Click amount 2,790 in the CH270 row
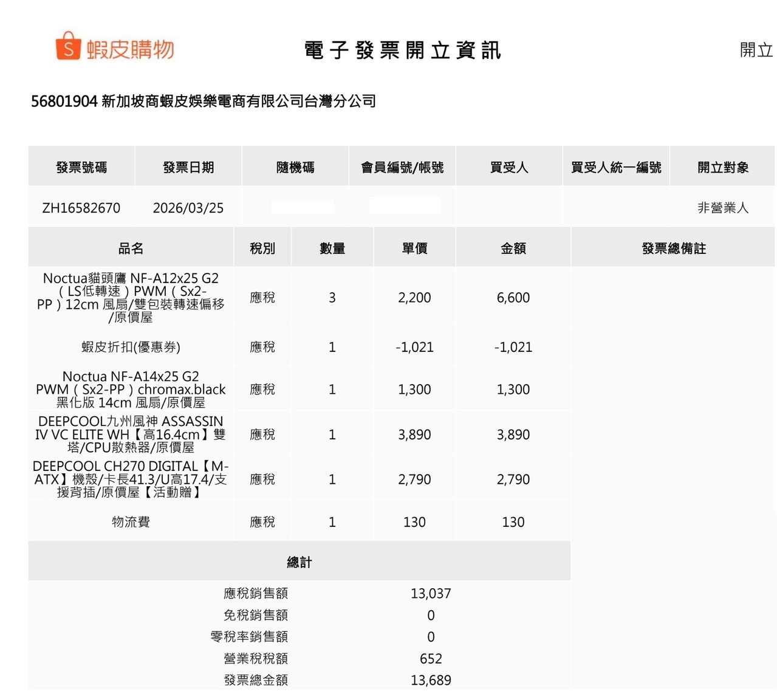 (x=513, y=479)
